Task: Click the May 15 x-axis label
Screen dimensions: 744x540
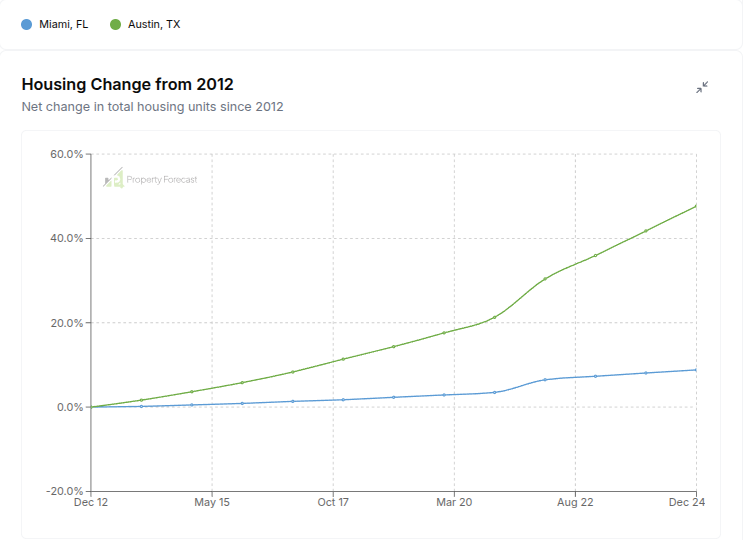Action: point(212,502)
